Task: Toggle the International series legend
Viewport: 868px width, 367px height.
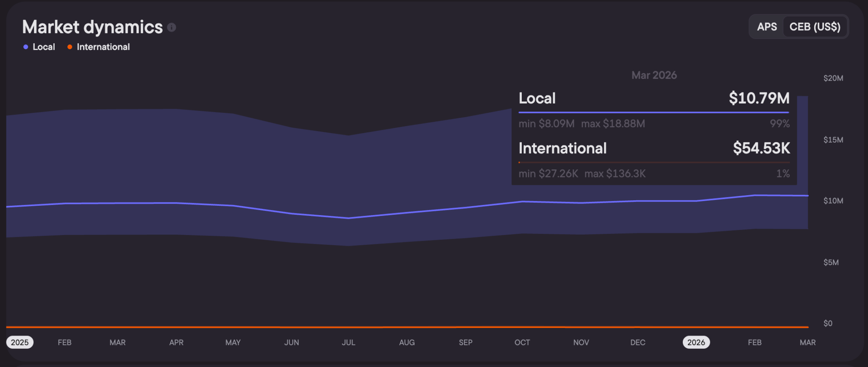Action: tap(98, 47)
